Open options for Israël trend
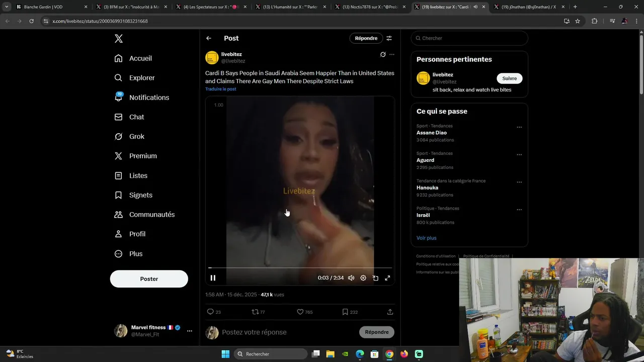The image size is (644, 362). pyautogui.click(x=519, y=210)
